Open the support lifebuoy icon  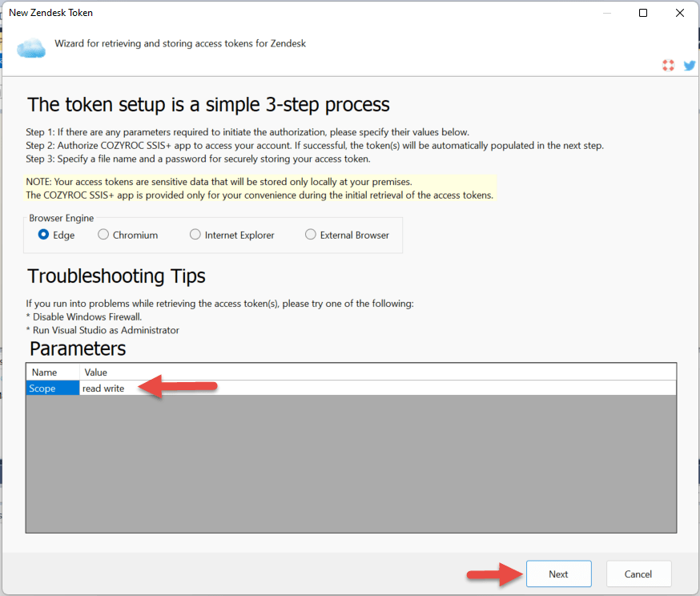tap(668, 66)
